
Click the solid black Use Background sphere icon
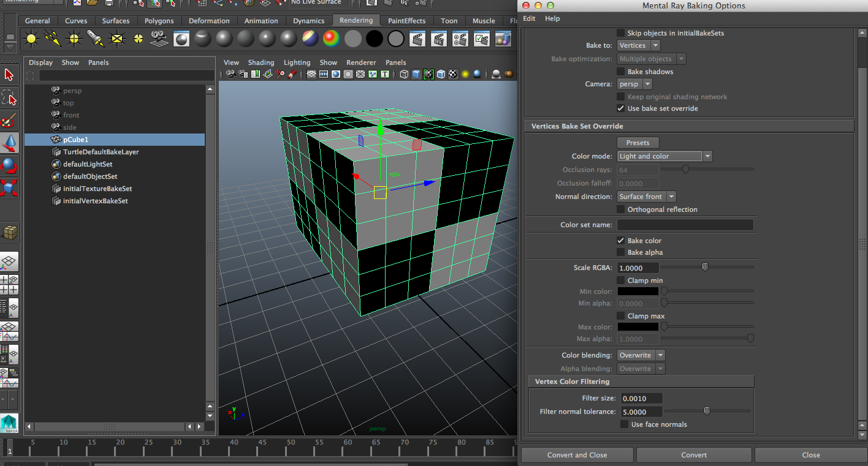375,39
